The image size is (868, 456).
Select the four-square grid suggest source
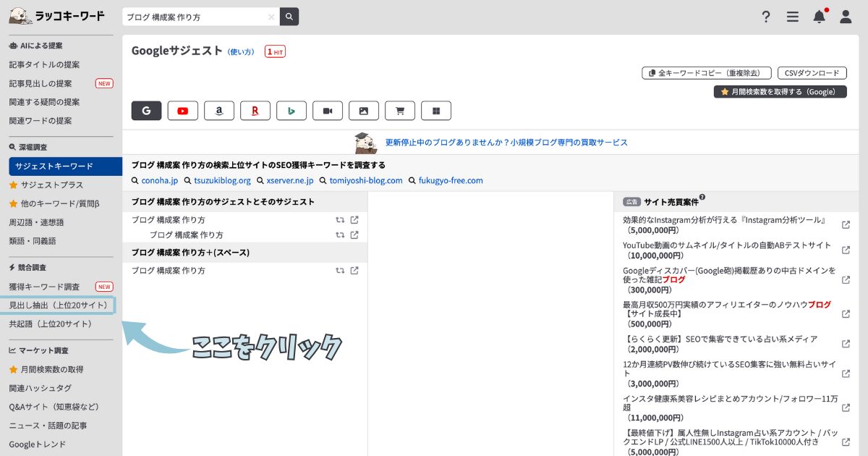tap(435, 111)
